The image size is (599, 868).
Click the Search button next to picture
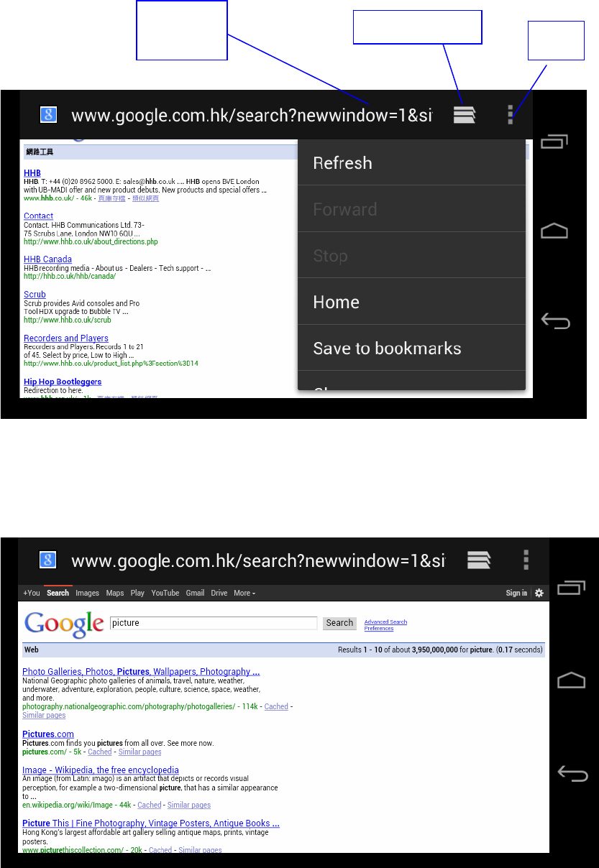coord(339,623)
